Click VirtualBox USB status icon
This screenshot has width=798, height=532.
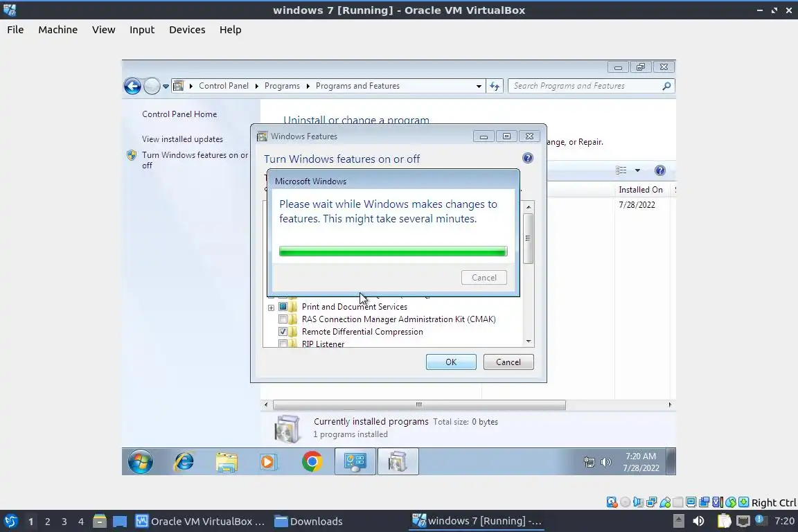click(665, 502)
